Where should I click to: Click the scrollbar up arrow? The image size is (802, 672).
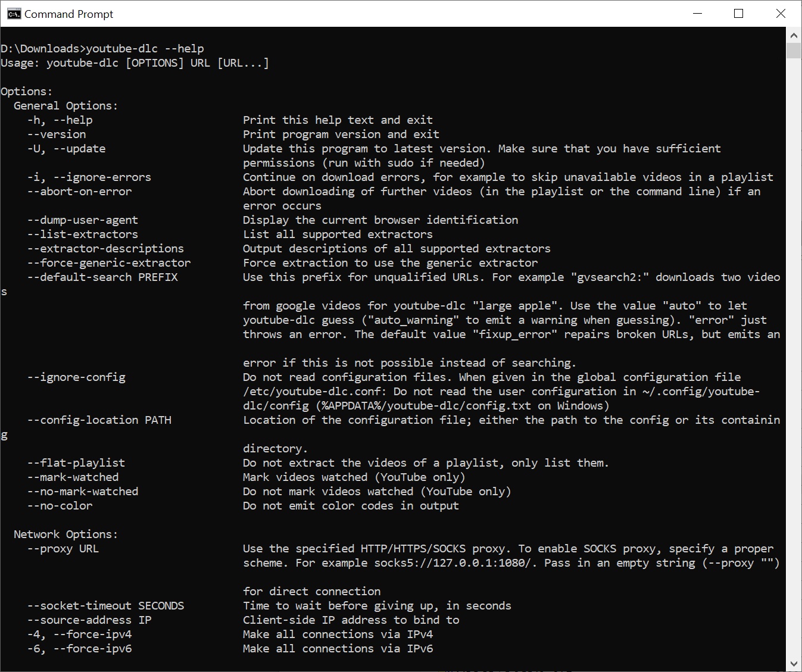[794, 36]
